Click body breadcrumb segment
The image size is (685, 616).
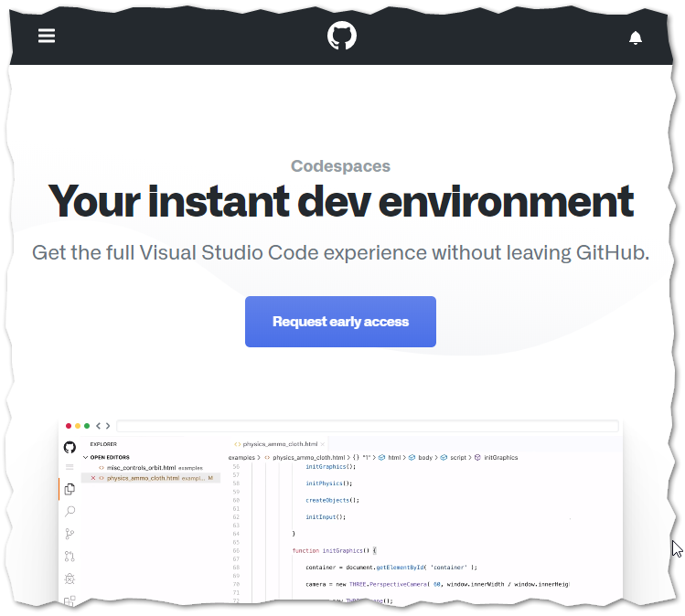425,458
